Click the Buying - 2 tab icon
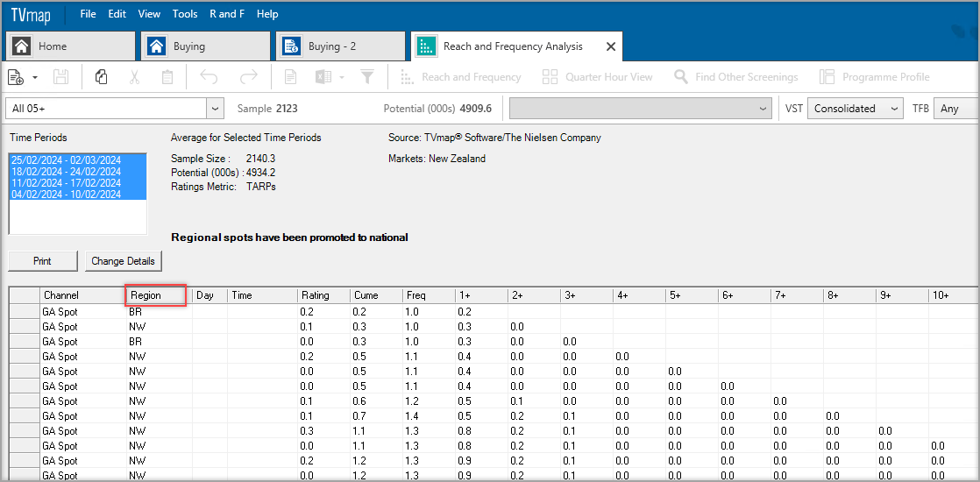This screenshot has width=980, height=482. tap(291, 46)
